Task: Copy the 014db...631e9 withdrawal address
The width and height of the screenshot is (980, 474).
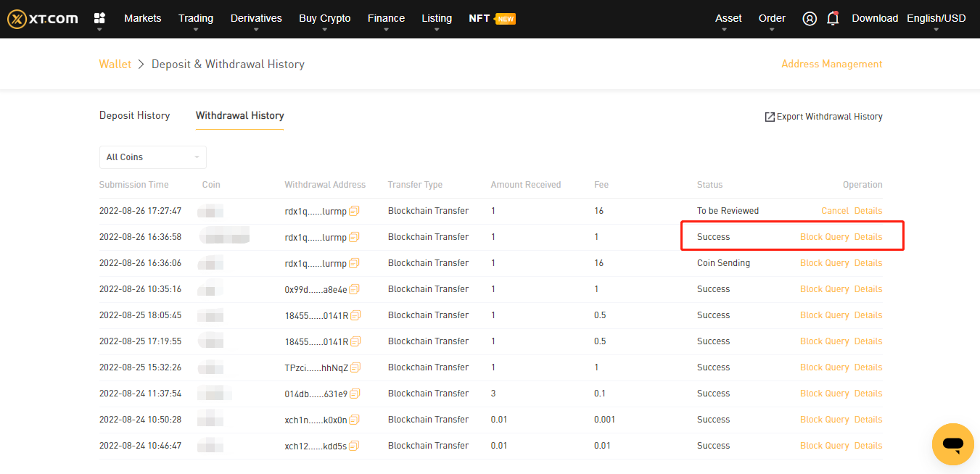Action: click(x=355, y=394)
